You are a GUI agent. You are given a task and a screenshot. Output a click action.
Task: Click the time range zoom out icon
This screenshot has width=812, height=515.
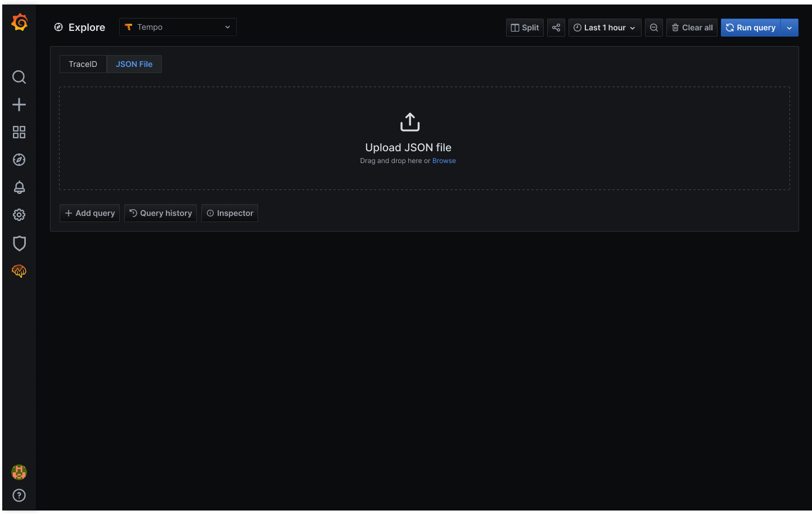[x=653, y=27]
